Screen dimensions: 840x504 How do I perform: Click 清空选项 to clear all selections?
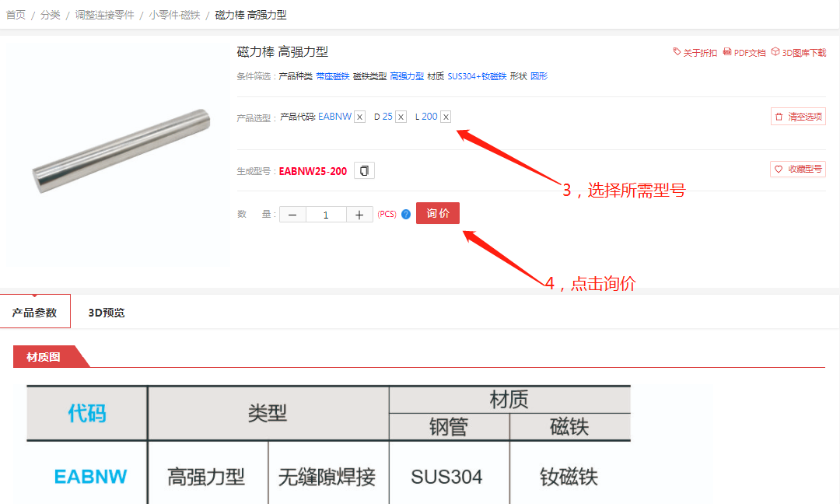[x=798, y=117]
